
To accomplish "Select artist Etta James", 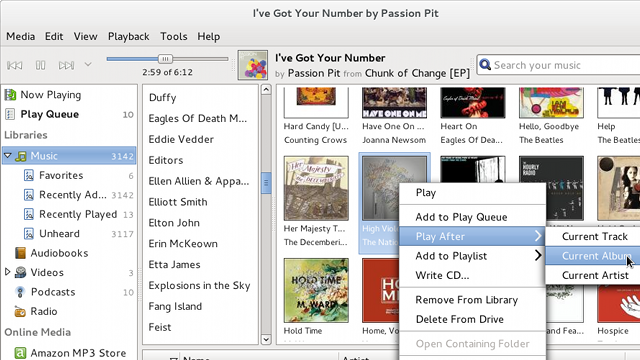I will point(175,264).
